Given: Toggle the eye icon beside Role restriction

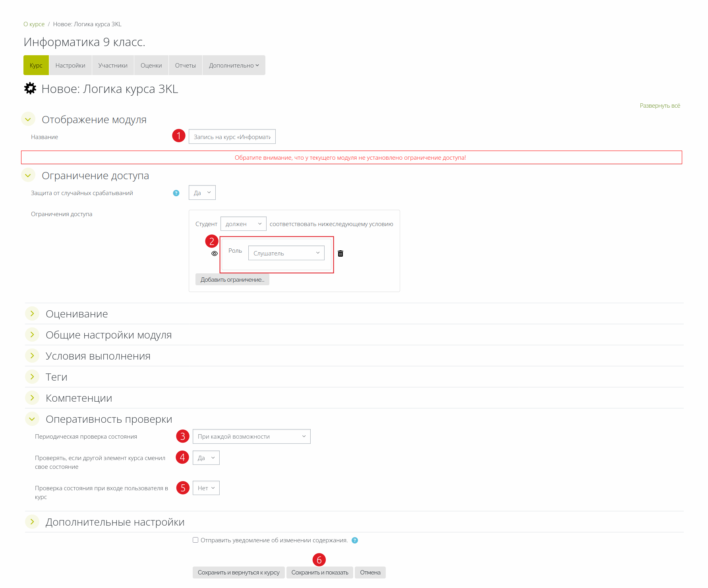Looking at the screenshot, I should (215, 253).
